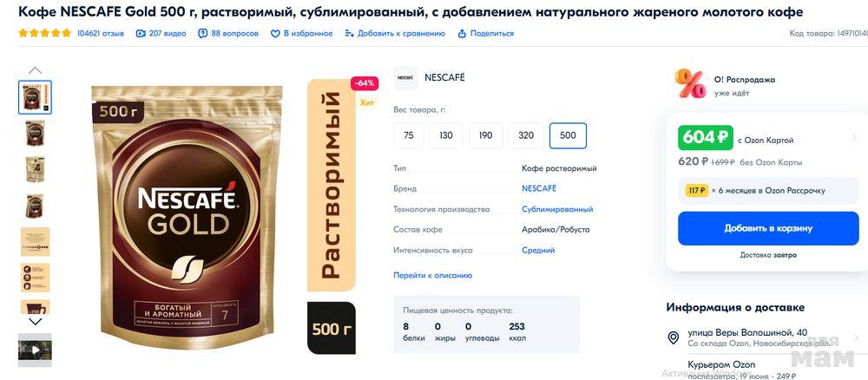868x380 pixels.
Task: Select the 190 g weight option
Action: click(x=485, y=135)
